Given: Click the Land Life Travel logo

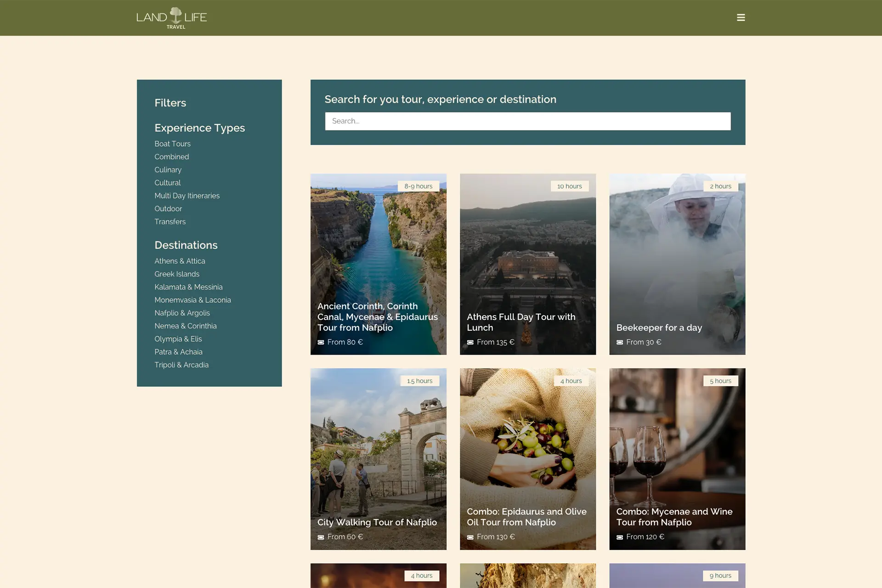Looking at the screenshot, I should [172, 18].
